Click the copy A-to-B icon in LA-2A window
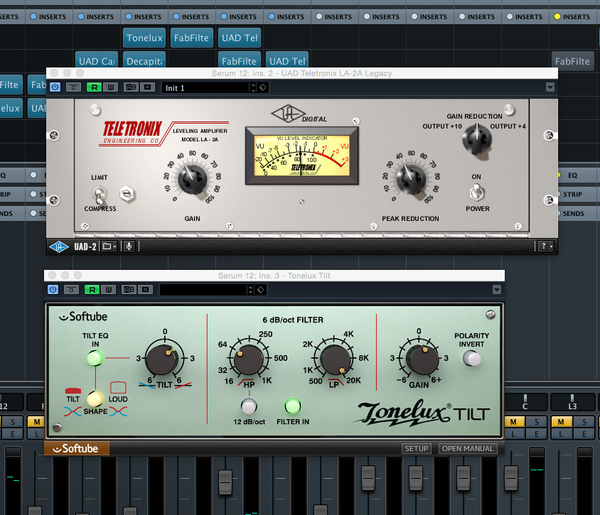 tap(147, 87)
